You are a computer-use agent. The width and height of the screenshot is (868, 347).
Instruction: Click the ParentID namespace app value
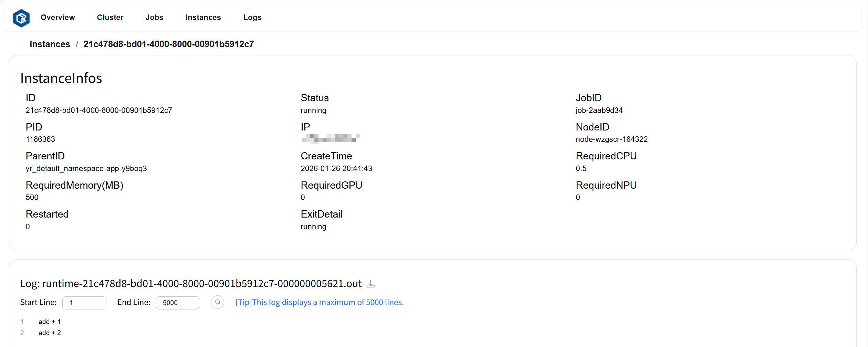[x=86, y=168]
